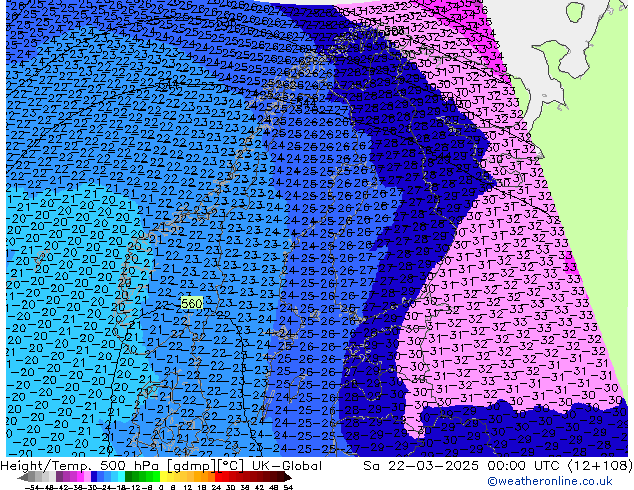Click the Sa 22-03-2025 00:00 UTC timestamp

pyautogui.click(x=498, y=466)
